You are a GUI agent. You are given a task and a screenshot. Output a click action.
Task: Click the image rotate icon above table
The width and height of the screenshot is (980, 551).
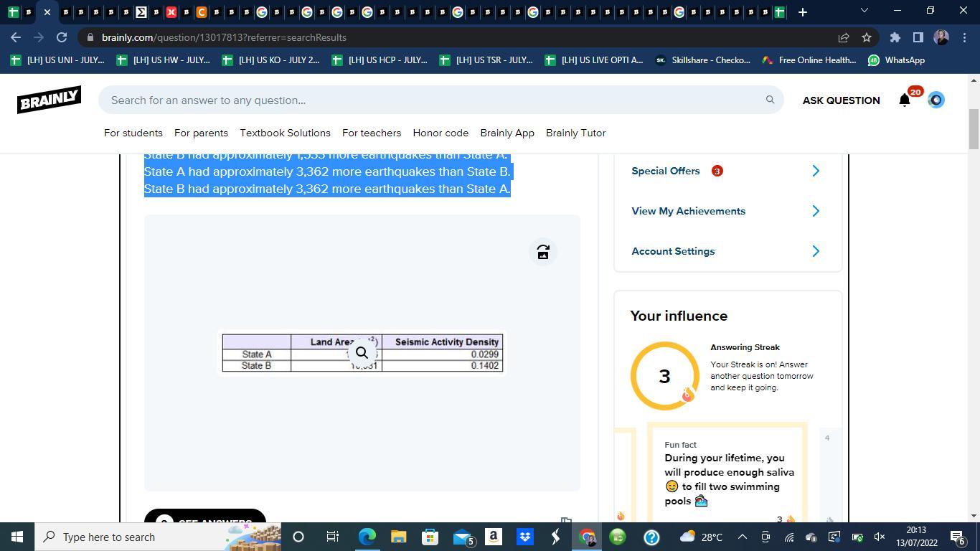543,252
